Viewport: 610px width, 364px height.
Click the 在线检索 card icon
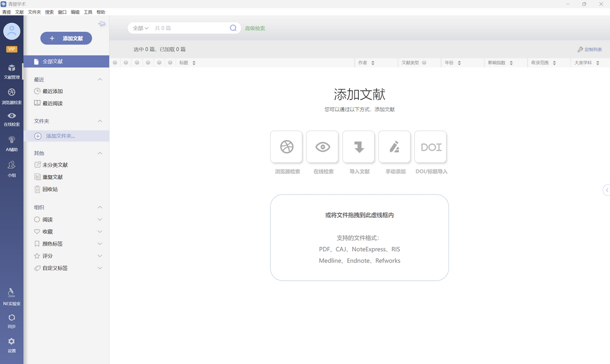coord(323,147)
